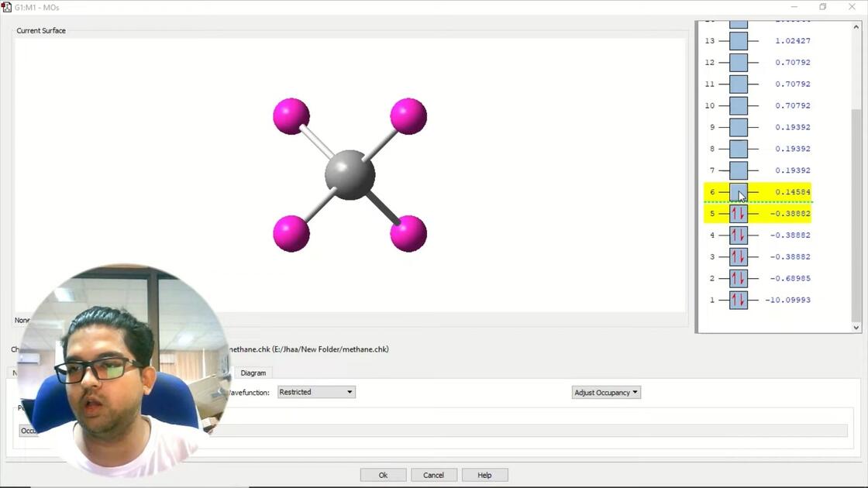868x488 pixels.
Task: Click orbital number 13 label
Action: 710,41
